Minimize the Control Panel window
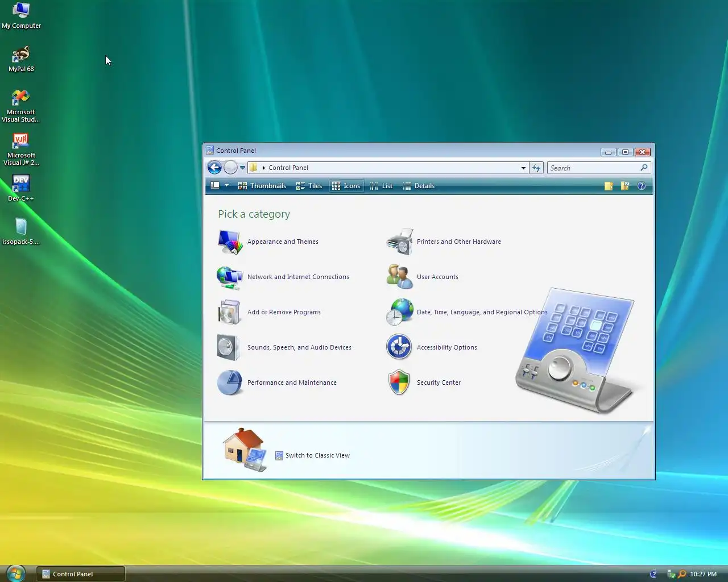The width and height of the screenshot is (728, 582). [608, 152]
